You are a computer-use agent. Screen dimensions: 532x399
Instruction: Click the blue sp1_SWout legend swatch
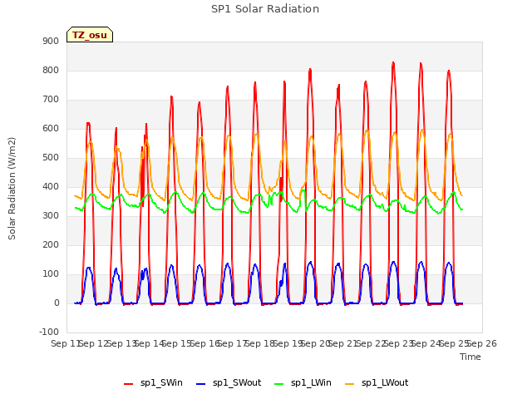tap(201, 384)
